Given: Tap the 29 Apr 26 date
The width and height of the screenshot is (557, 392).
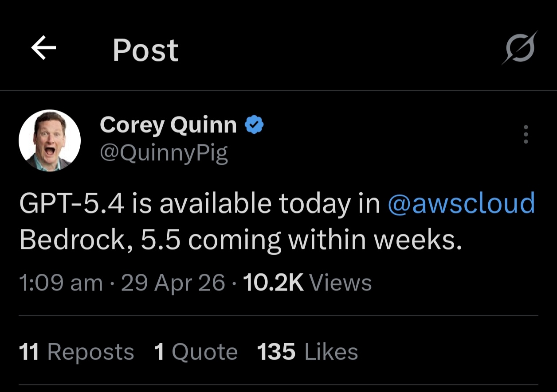Looking at the screenshot, I should coord(173,283).
